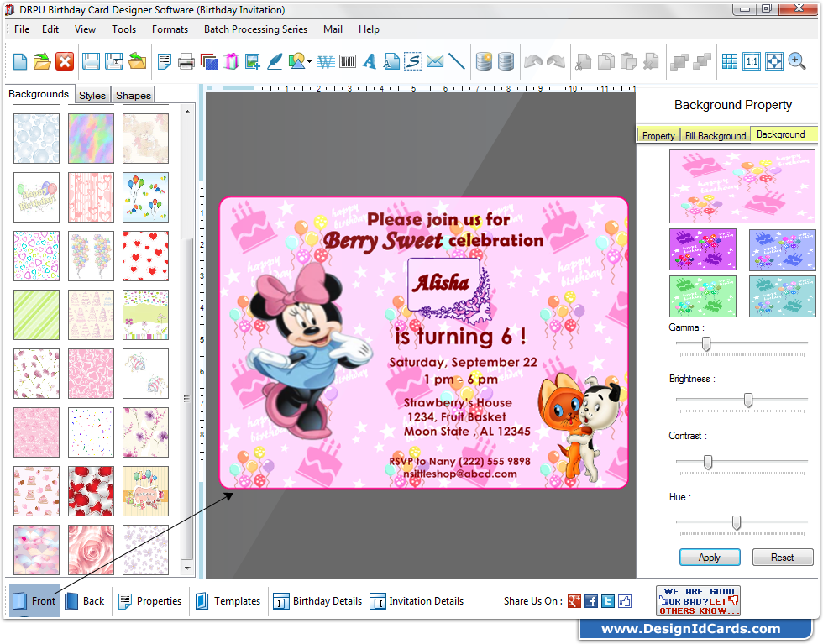
Task: Click the watermark S icon
Action: pos(413,61)
